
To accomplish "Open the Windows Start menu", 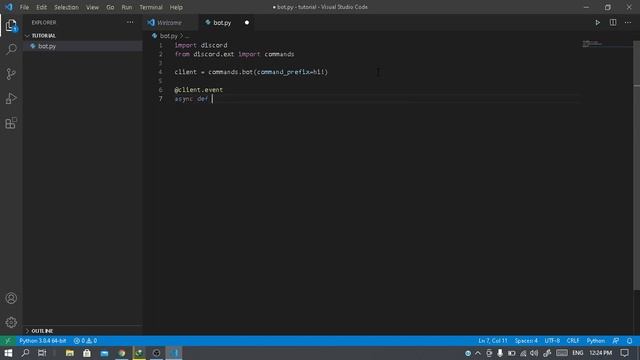I will 8,353.
